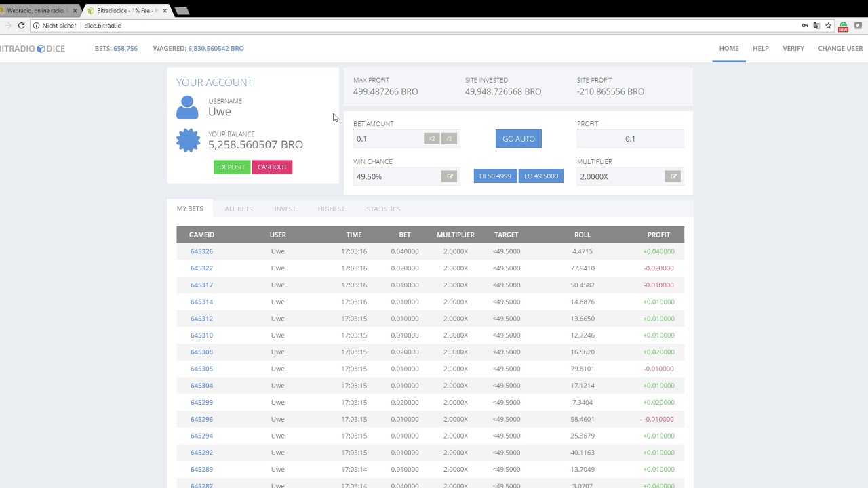
Task: Open game ID 645292 link
Action: tap(201, 453)
